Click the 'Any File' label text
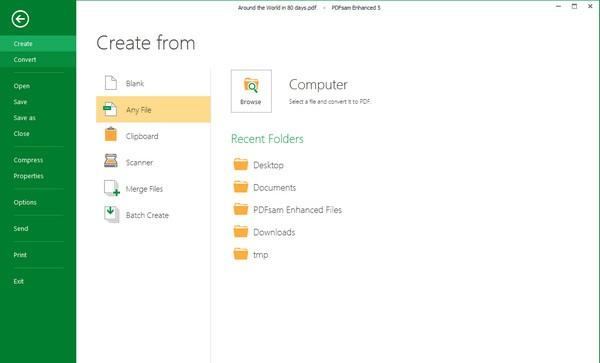The width and height of the screenshot is (600, 363). pyautogui.click(x=139, y=110)
